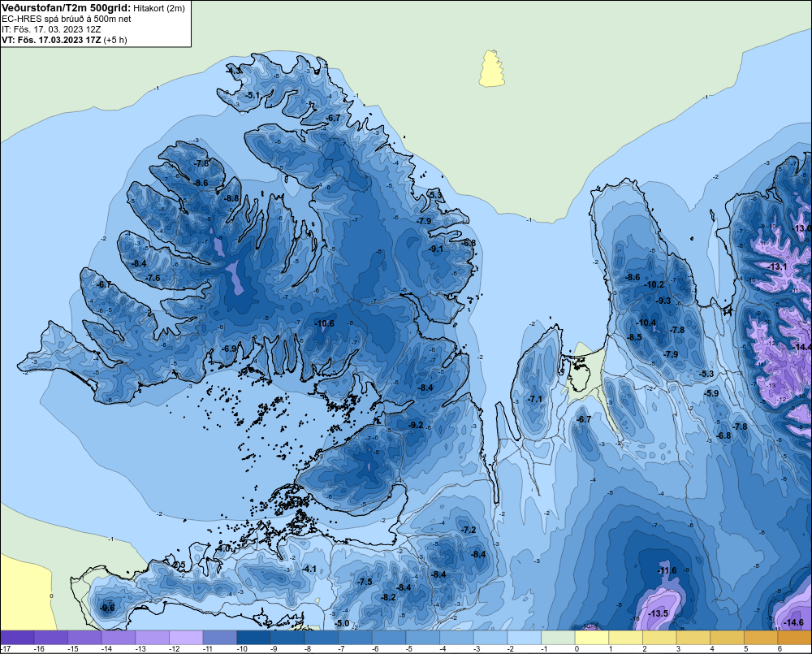812x654 pixels.
Task: Select legend swatch between -4 and -3
Action: (x=456, y=638)
